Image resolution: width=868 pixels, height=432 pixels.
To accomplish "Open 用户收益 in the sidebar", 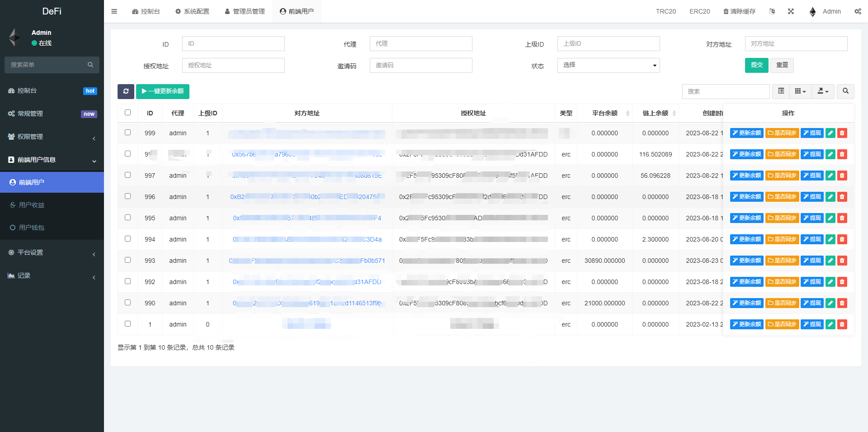I will pyautogui.click(x=32, y=205).
